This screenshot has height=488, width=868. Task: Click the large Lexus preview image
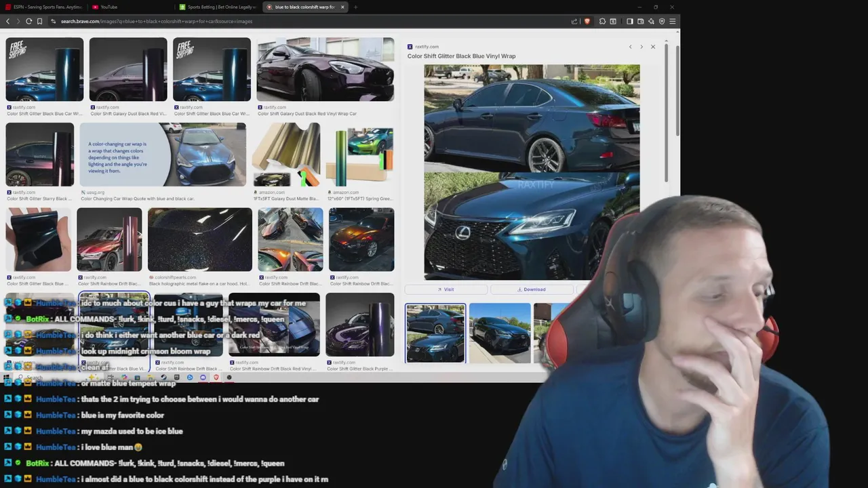(532, 172)
